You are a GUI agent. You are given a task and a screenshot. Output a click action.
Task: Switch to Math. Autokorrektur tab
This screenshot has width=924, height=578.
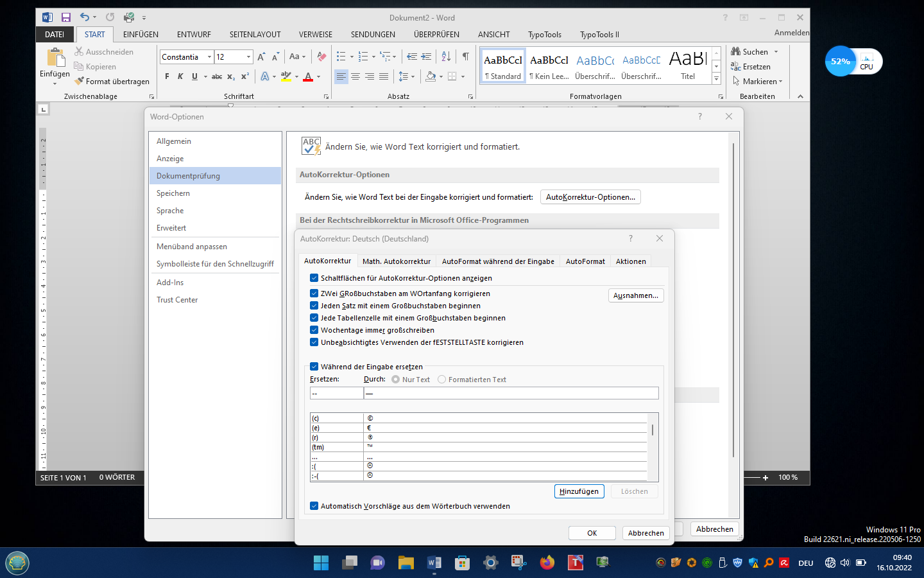tap(397, 261)
